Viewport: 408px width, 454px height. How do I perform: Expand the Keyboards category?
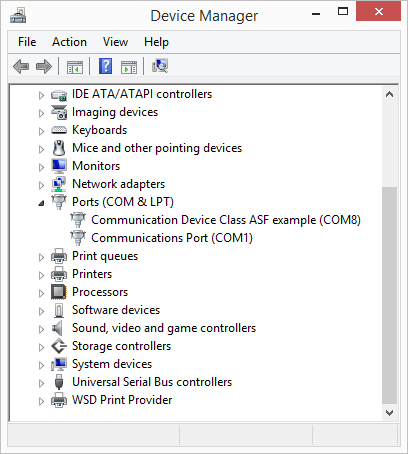(41, 131)
